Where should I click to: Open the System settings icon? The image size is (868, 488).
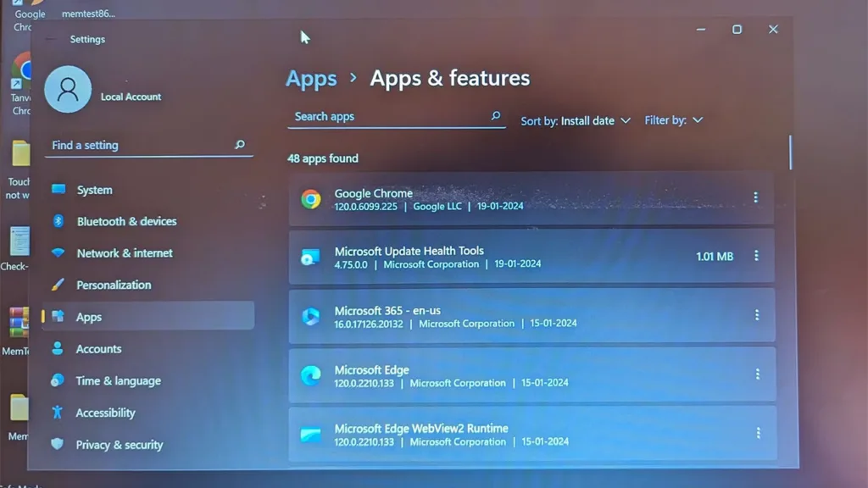pyautogui.click(x=58, y=189)
